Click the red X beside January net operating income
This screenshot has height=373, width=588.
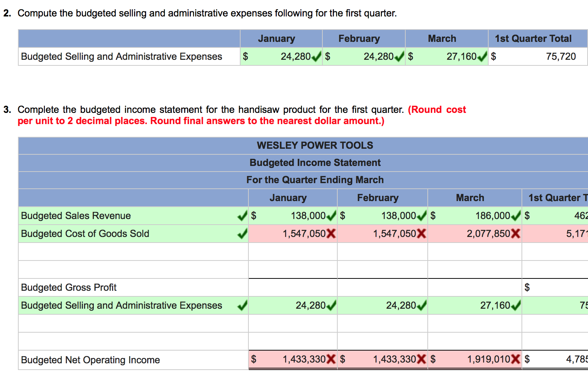pos(331,359)
